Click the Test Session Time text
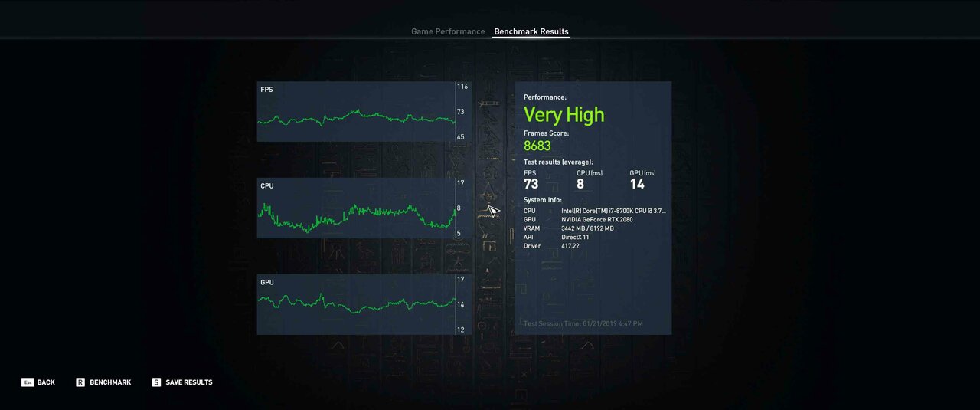Screen dimensions: 980x410 point(583,324)
